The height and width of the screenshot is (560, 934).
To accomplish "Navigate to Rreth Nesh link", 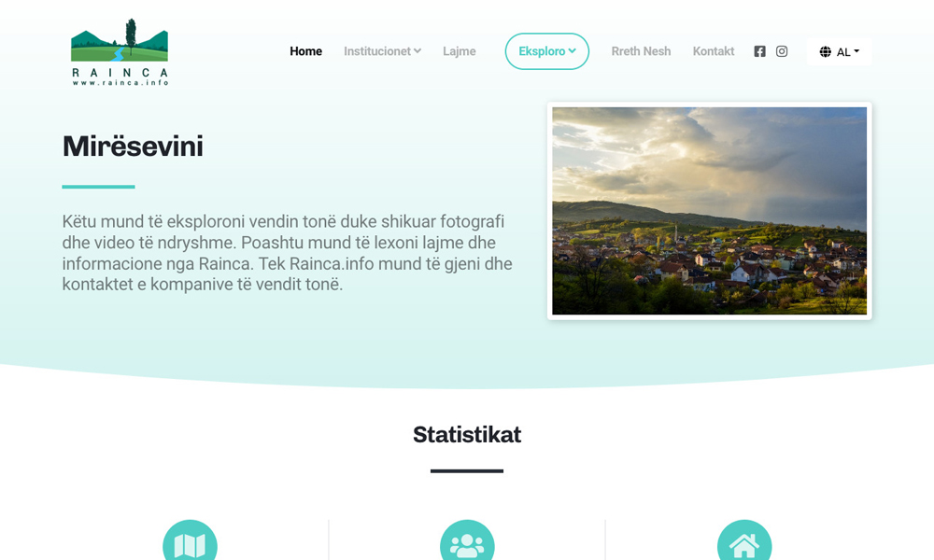I will pyautogui.click(x=641, y=51).
